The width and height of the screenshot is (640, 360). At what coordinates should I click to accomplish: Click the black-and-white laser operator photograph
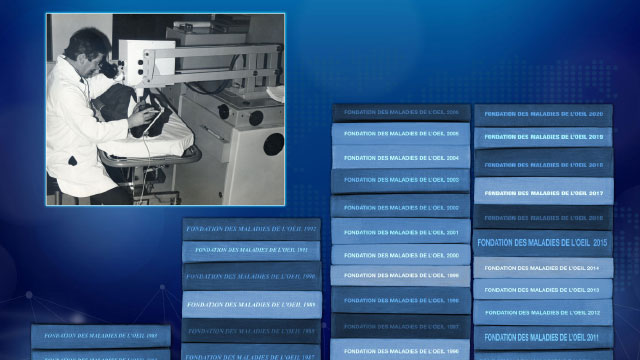click(x=165, y=109)
